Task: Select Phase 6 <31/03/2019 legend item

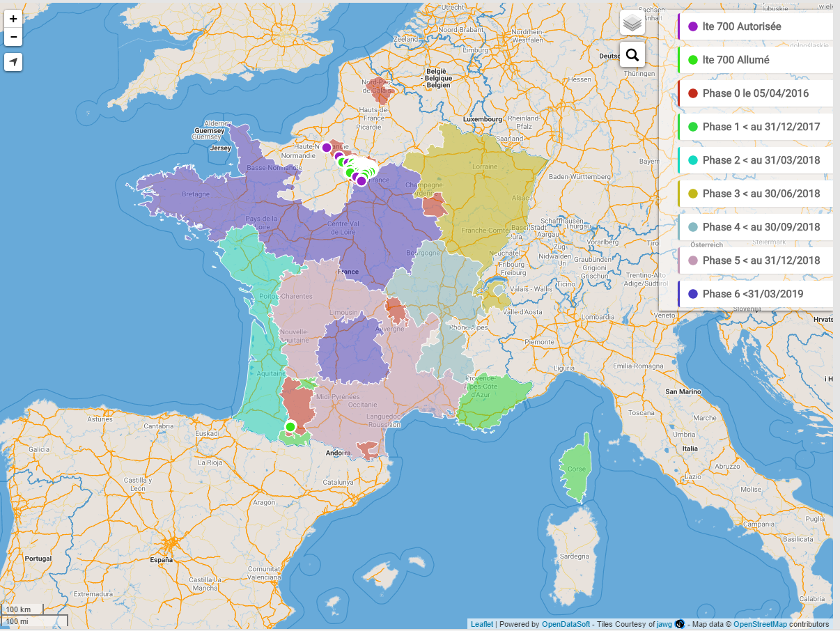Action: click(755, 294)
